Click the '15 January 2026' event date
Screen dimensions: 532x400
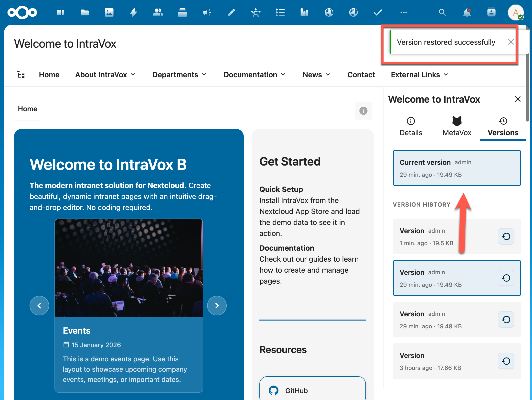point(96,345)
